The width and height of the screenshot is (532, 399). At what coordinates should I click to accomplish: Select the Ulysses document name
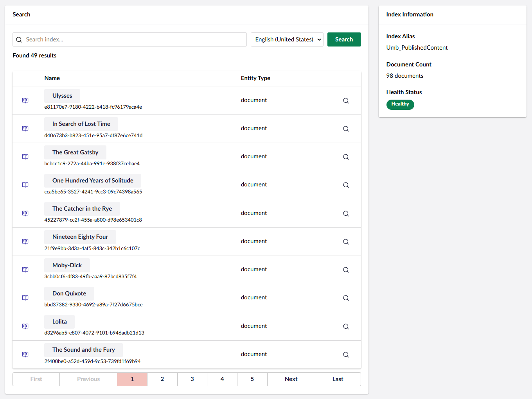pos(62,95)
